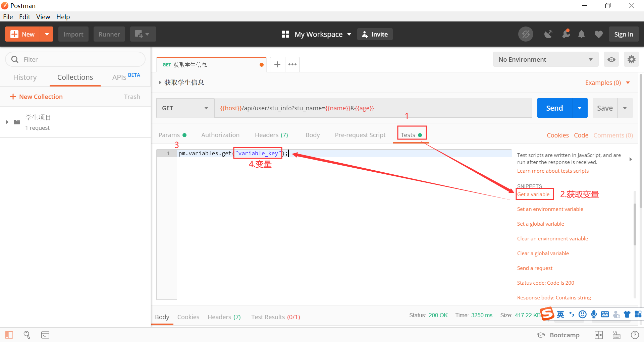
Task: Open the notifications bell icon
Action: pyautogui.click(x=582, y=34)
